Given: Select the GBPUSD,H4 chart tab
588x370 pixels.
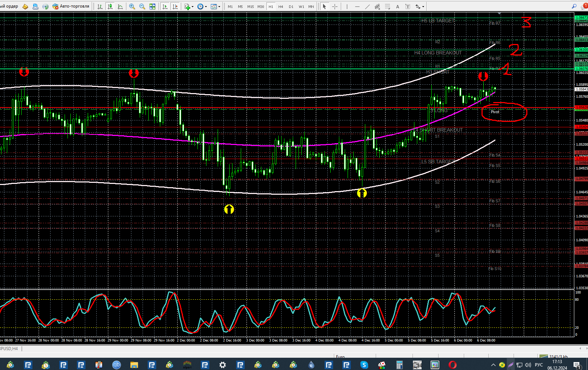Looking at the screenshot, I should click(x=9, y=349).
